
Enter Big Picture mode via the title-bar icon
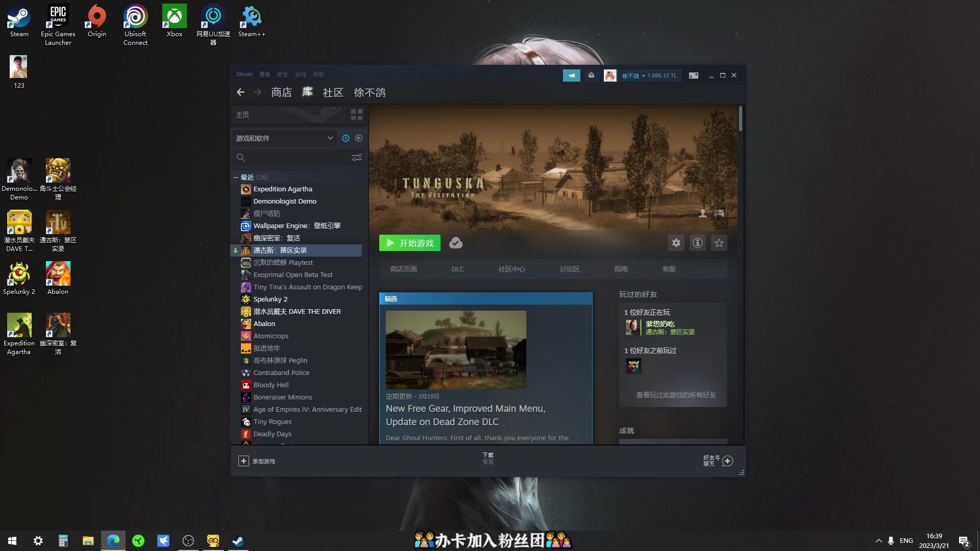[694, 76]
